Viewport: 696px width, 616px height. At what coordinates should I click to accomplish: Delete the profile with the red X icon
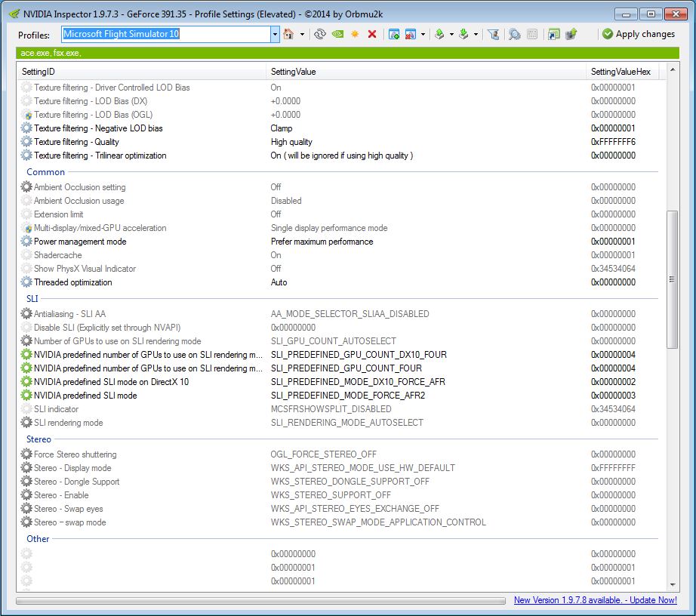click(x=372, y=34)
